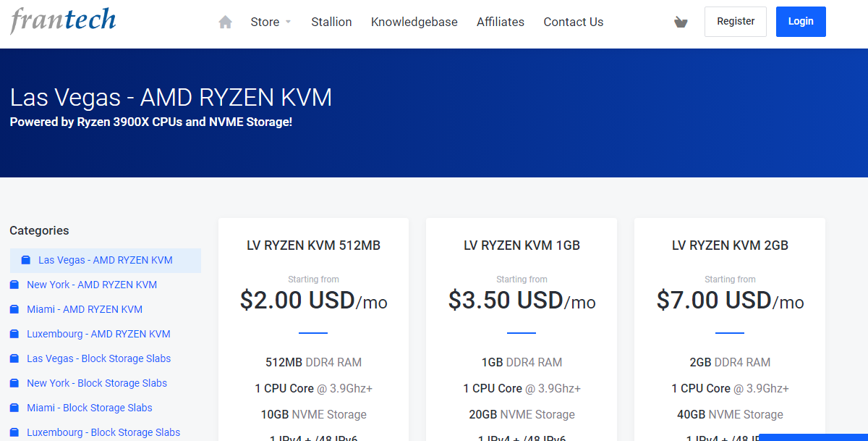Click the 2GB DDR4 RAM spec
The width and height of the screenshot is (868, 441).
pos(730,362)
